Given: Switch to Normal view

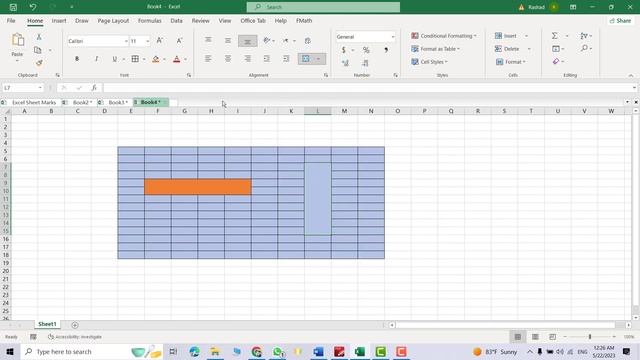Looking at the screenshot, I should click(518, 337).
